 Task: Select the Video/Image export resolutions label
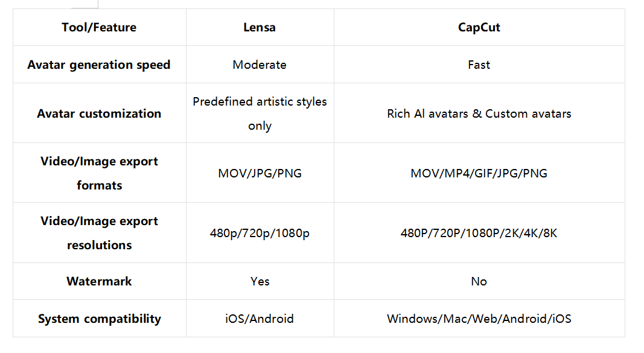click(99, 233)
